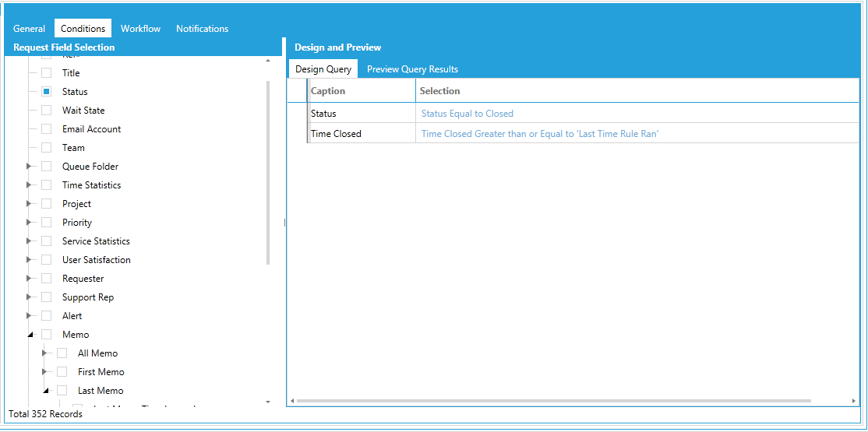Click the Status row selector cell

(x=298, y=114)
